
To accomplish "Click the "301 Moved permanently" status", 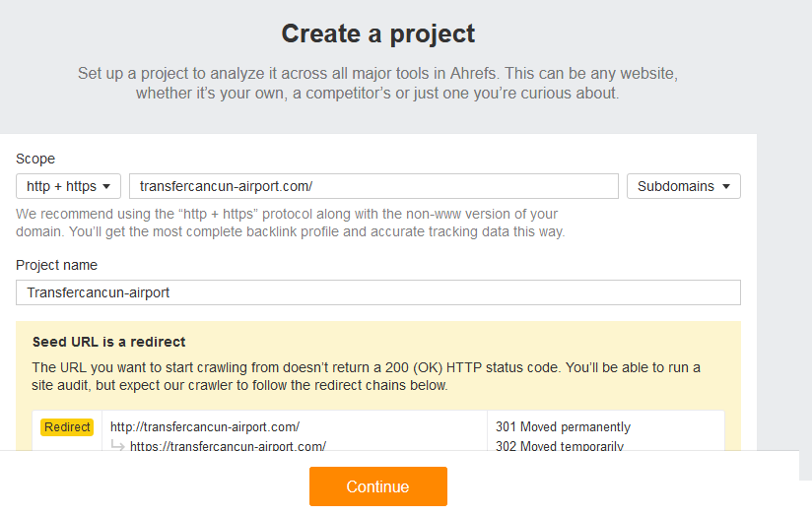I will click(x=563, y=427).
